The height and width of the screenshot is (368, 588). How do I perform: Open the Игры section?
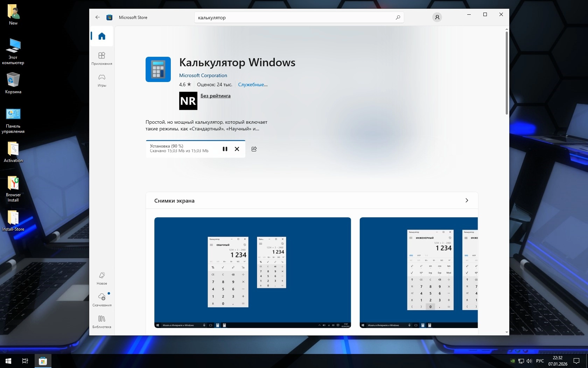point(102,80)
